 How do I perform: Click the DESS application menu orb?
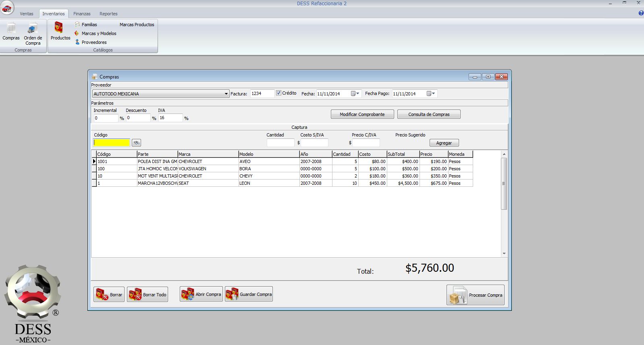[7, 8]
